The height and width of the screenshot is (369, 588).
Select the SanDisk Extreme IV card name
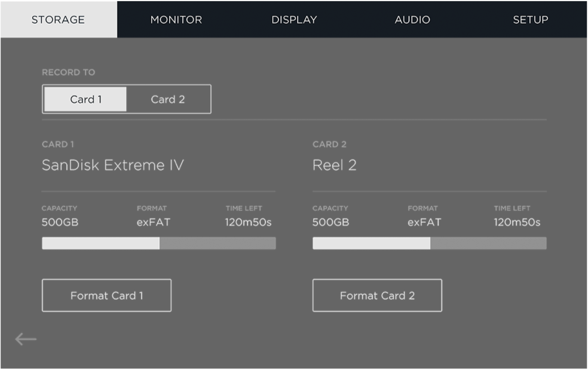click(x=113, y=165)
